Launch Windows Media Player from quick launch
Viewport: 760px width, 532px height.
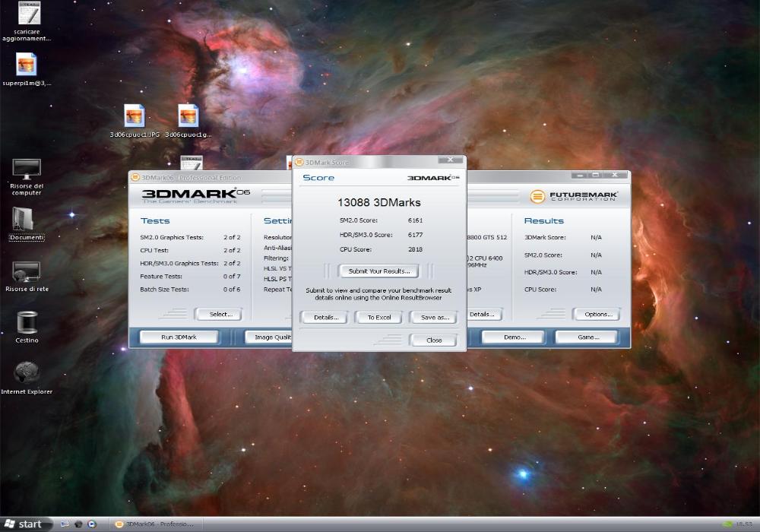[92, 524]
